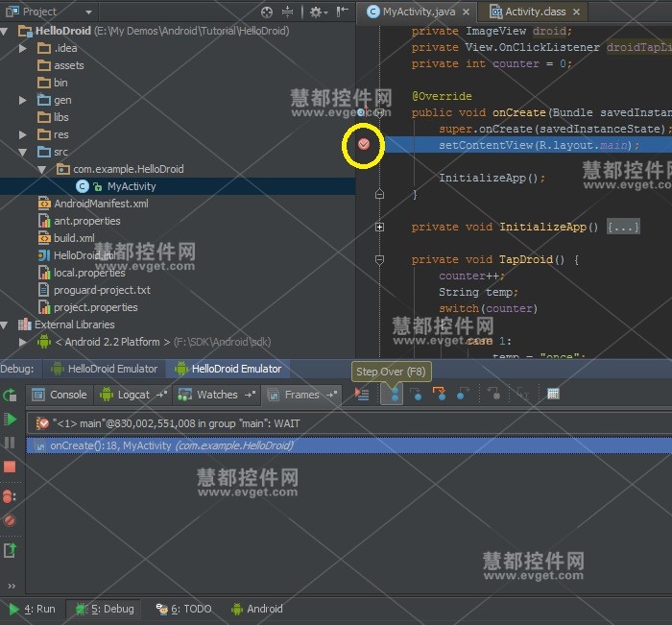Select the assets folder
The height and width of the screenshot is (625, 672).
coord(60,65)
